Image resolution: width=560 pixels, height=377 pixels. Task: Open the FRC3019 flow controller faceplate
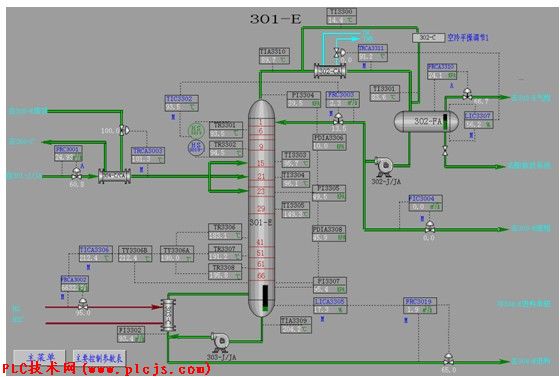420,305
